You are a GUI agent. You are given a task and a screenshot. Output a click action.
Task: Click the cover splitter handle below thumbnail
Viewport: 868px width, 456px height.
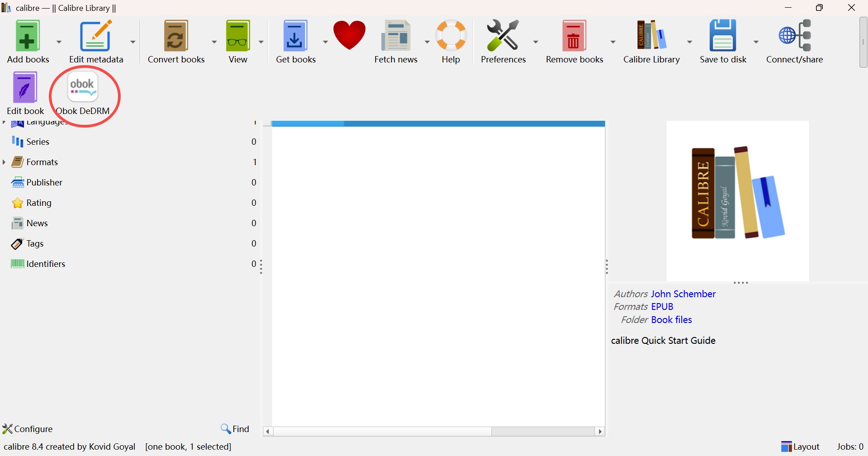[x=741, y=283]
